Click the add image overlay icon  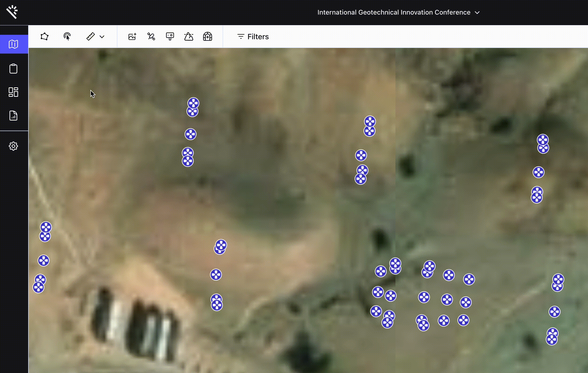(x=132, y=37)
